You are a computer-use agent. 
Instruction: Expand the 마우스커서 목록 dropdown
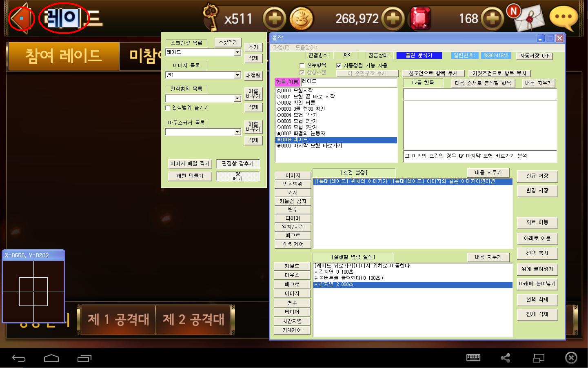[x=237, y=132]
